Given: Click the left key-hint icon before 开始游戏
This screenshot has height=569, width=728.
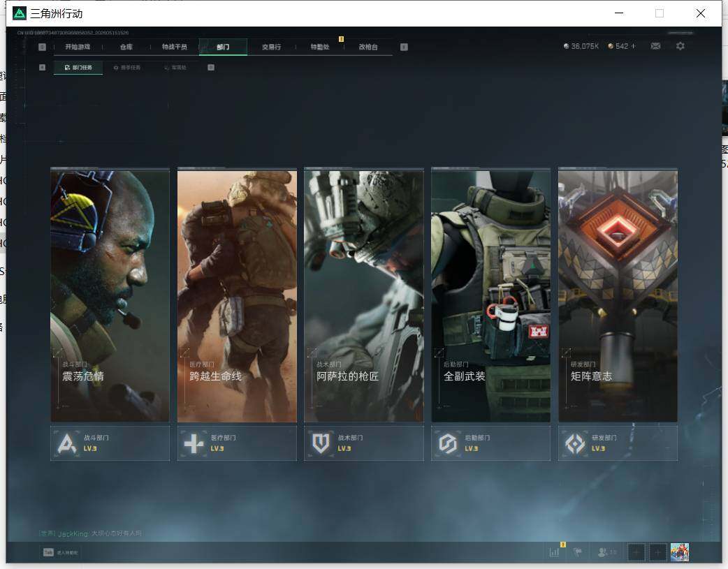Looking at the screenshot, I should point(42,47).
